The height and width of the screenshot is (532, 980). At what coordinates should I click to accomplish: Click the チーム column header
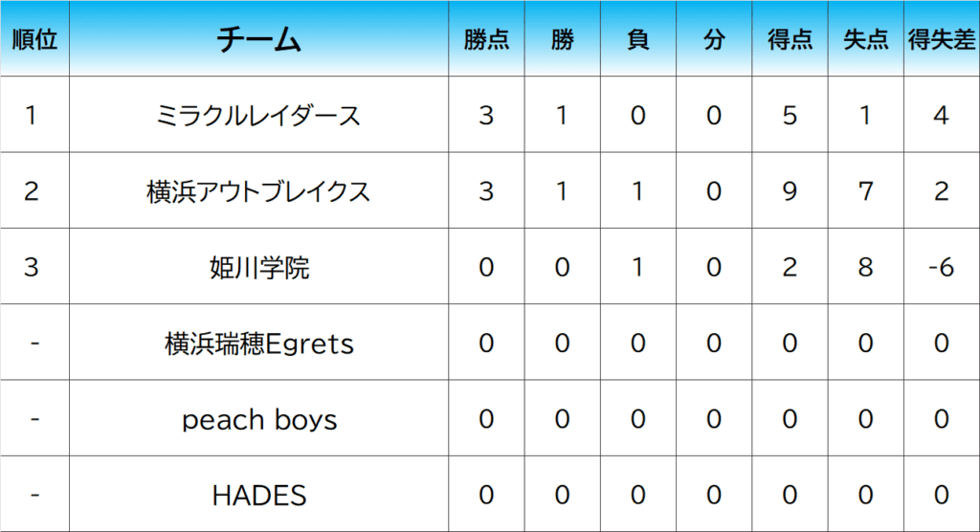258,39
